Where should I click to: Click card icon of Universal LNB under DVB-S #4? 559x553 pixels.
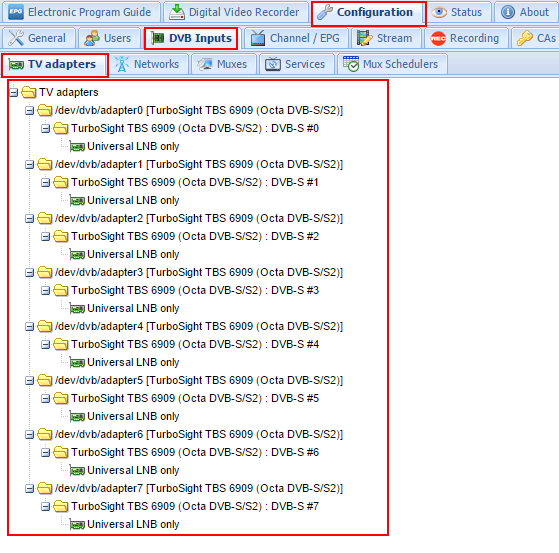coord(77,363)
